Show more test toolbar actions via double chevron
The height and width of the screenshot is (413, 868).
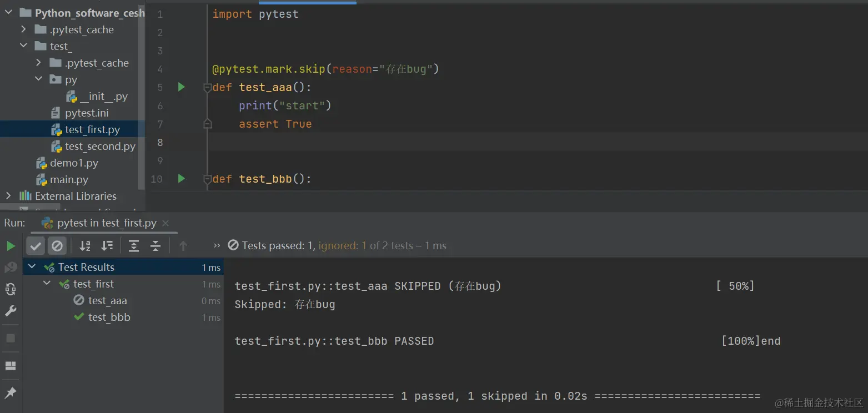217,245
